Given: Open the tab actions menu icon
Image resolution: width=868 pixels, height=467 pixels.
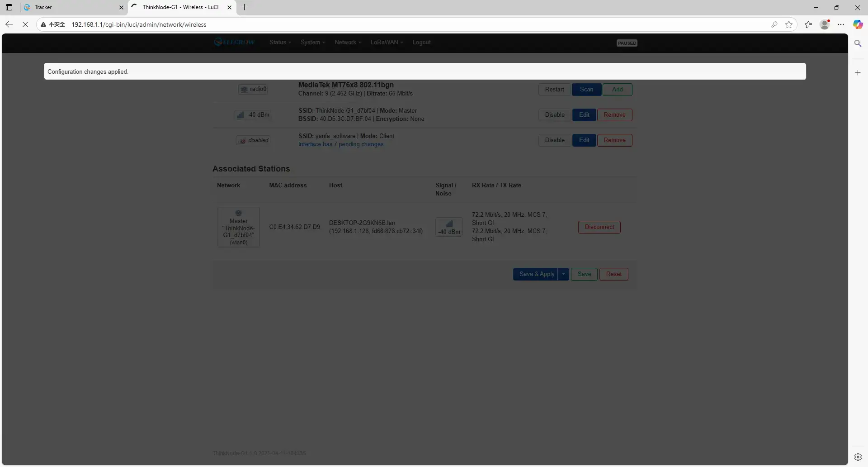Looking at the screenshot, I should tap(9, 7).
